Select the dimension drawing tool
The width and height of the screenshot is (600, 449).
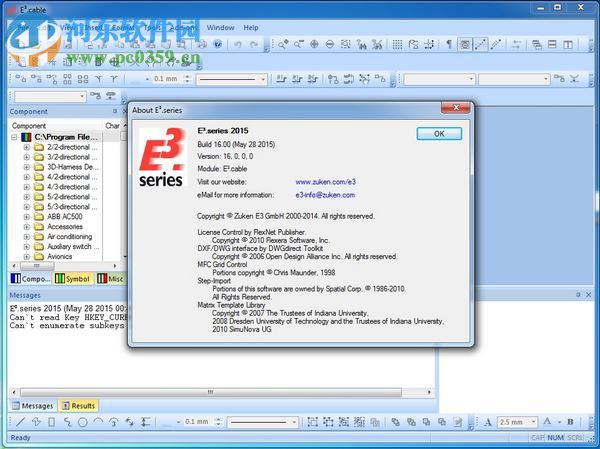click(145, 422)
